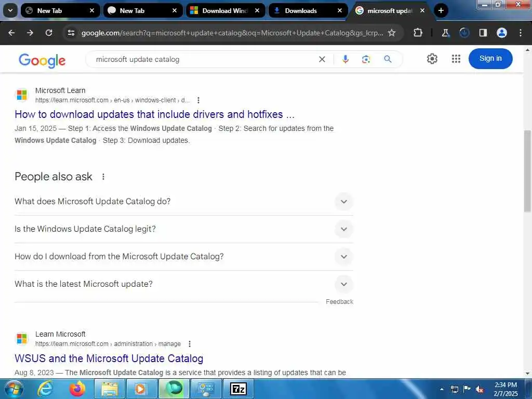Click the Sign in button
The image size is (532, 399).
(x=490, y=59)
